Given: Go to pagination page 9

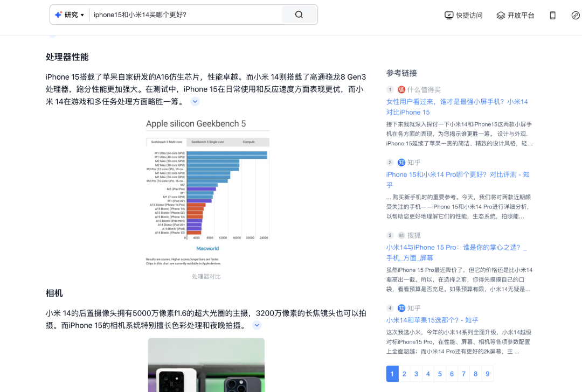Looking at the screenshot, I should point(487,374).
